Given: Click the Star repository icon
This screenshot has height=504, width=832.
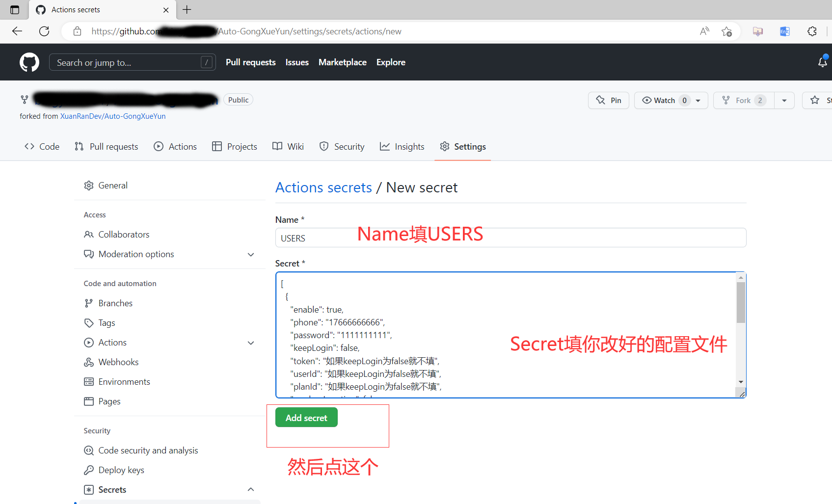Looking at the screenshot, I should tap(815, 100).
